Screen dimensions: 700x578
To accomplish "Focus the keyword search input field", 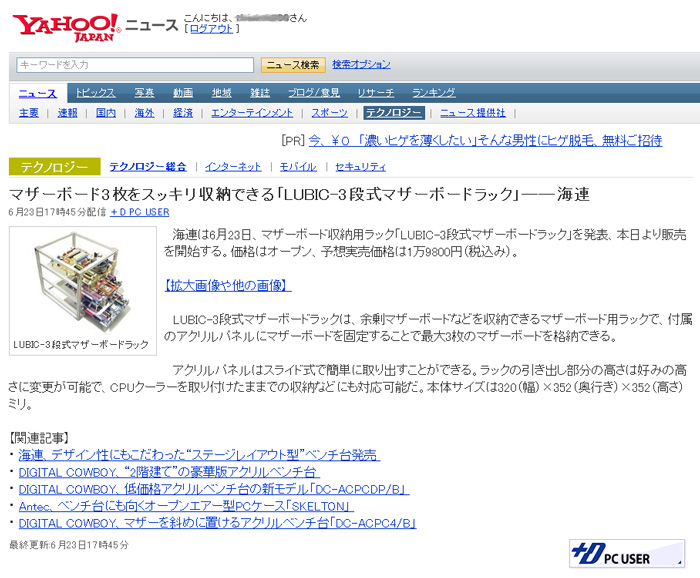I will [135, 65].
